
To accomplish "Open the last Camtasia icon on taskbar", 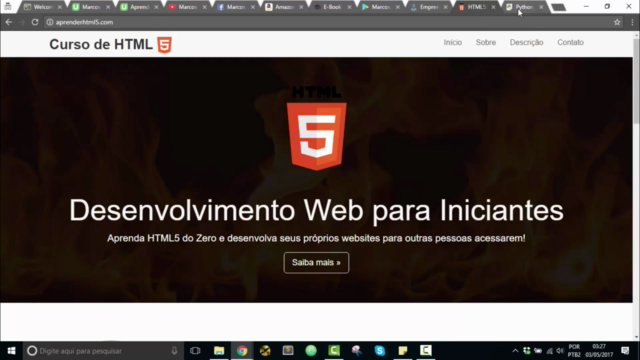I will pyautogui.click(x=426, y=351).
